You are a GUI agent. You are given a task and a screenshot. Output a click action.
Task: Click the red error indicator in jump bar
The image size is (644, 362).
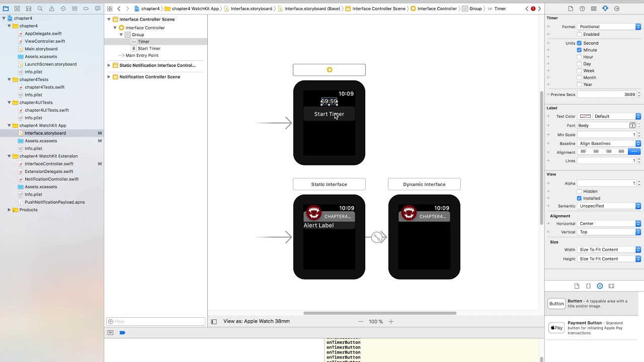533,9
